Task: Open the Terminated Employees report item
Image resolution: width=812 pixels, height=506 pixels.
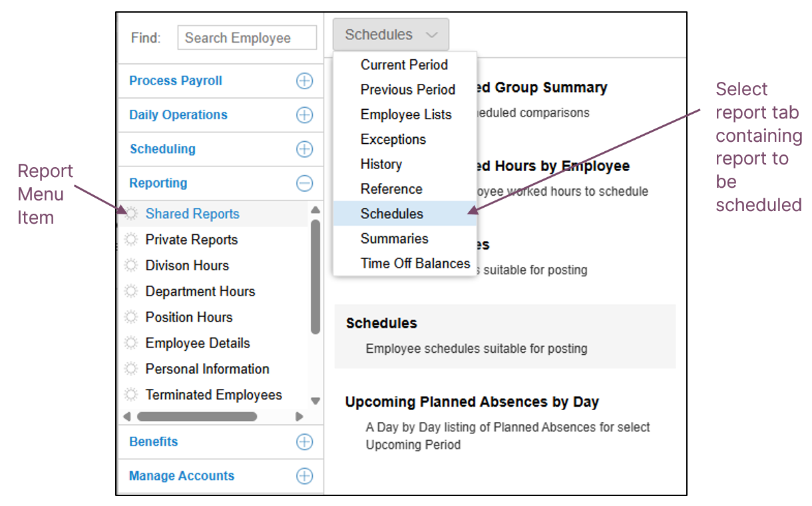Action: tap(214, 395)
